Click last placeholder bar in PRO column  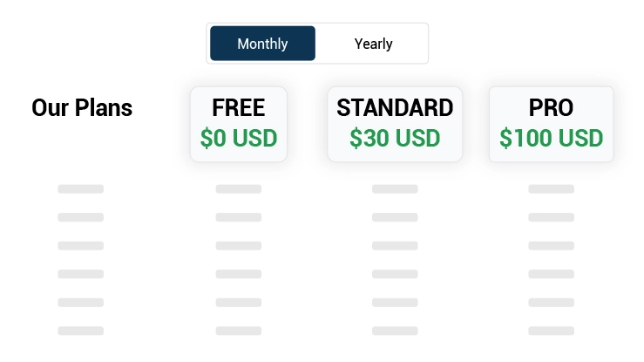pos(551,331)
